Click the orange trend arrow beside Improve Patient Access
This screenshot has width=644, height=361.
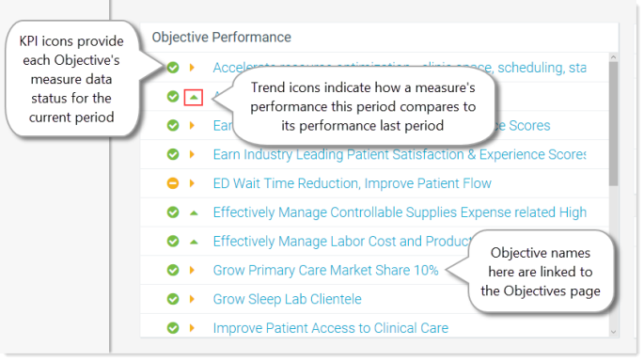(192, 328)
